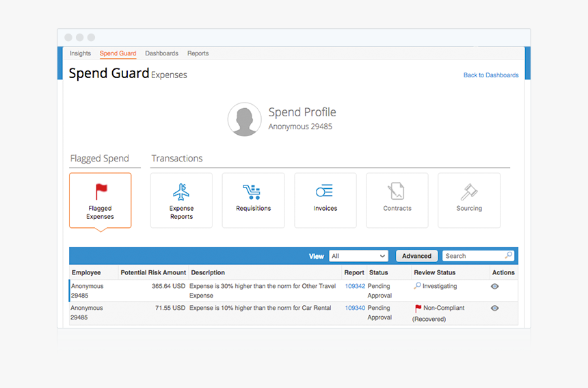Open the Contracts document tile
Screen dimensions: 588x388
pos(397,201)
